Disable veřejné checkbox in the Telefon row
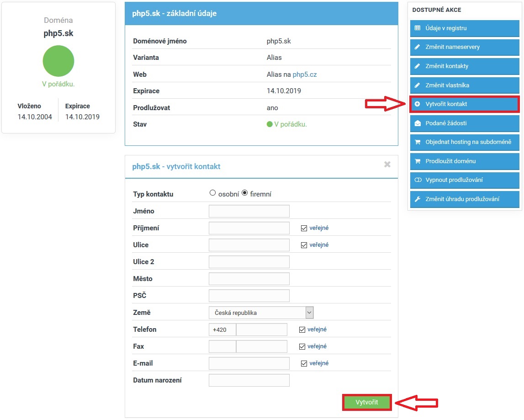 click(302, 330)
